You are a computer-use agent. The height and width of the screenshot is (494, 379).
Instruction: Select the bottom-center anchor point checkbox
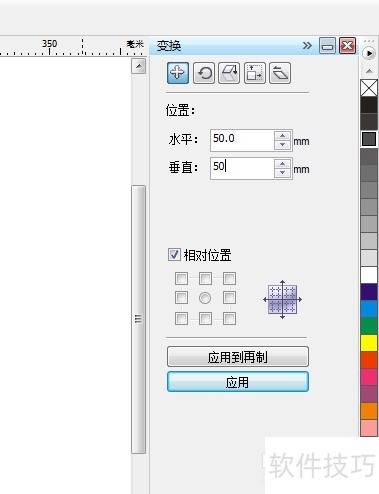click(x=205, y=318)
